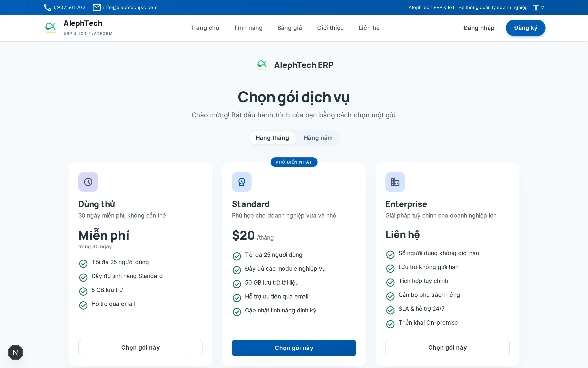
Task: Choose the Dùng thử plan button
Action: (x=140, y=348)
